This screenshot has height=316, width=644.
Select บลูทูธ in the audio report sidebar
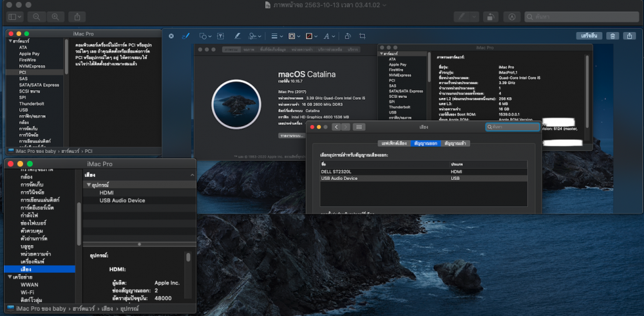[x=28, y=246]
